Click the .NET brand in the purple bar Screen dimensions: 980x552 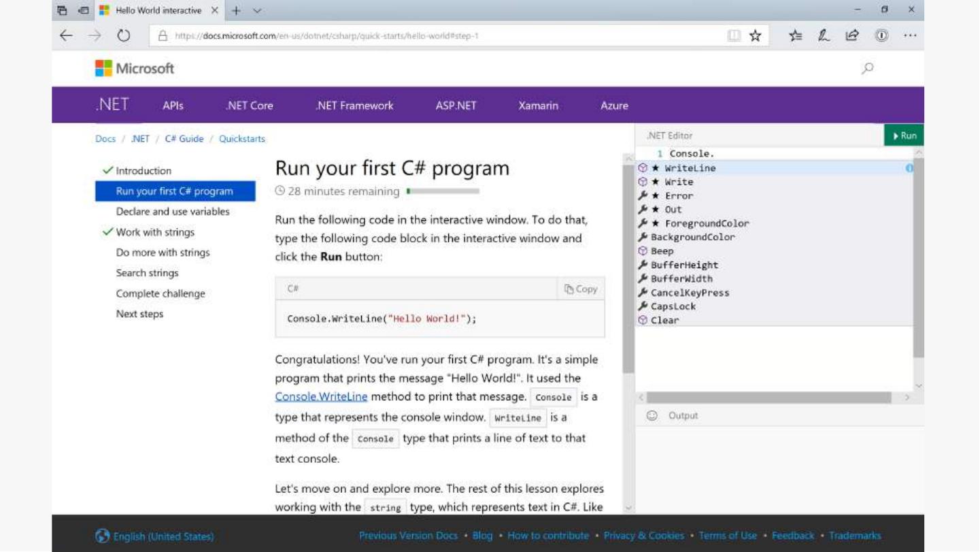(112, 105)
